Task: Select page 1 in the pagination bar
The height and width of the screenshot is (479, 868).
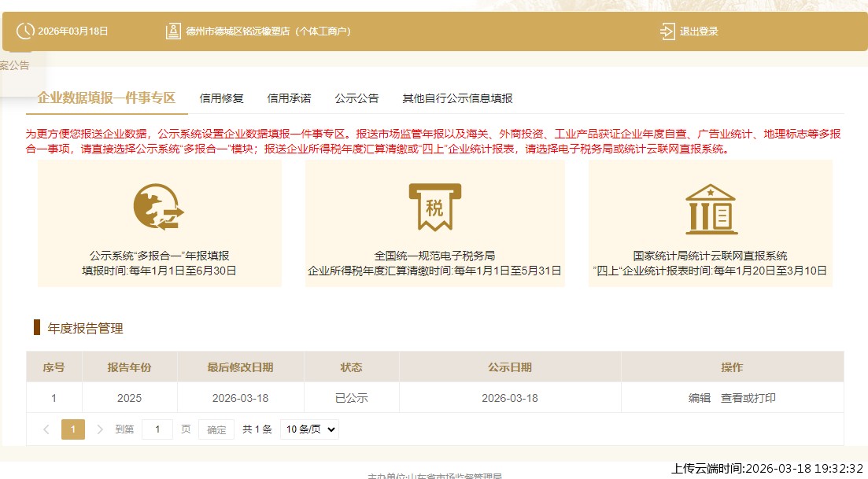Action: coord(72,429)
